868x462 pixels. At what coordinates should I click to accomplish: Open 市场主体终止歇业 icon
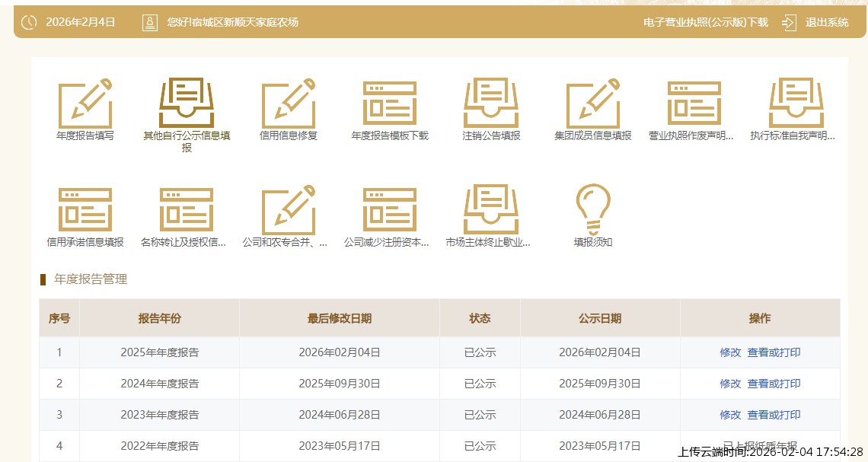491,209
